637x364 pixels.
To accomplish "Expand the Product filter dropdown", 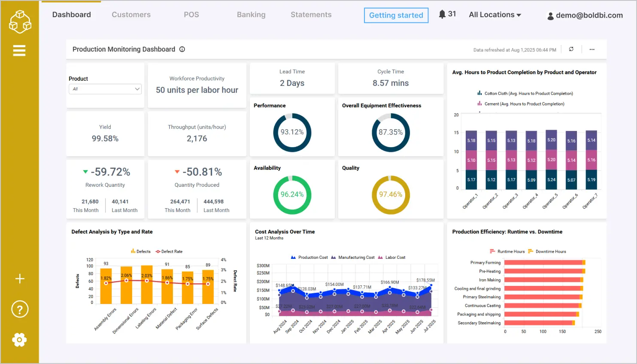I will [x=106, y=89].
